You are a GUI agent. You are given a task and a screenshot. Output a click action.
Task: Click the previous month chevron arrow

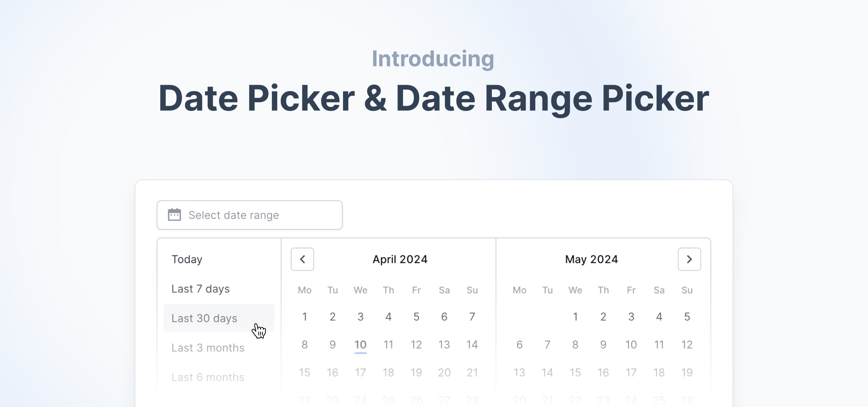click(302, 259)
